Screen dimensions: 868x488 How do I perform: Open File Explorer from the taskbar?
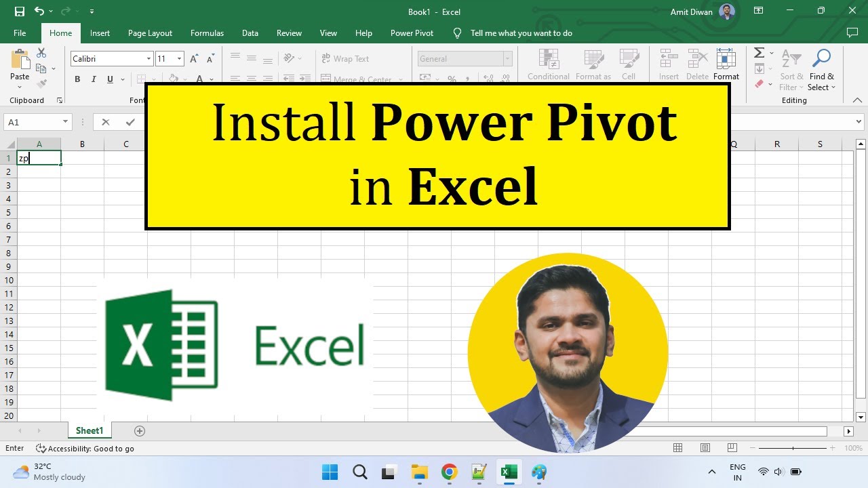coord(419,472)
